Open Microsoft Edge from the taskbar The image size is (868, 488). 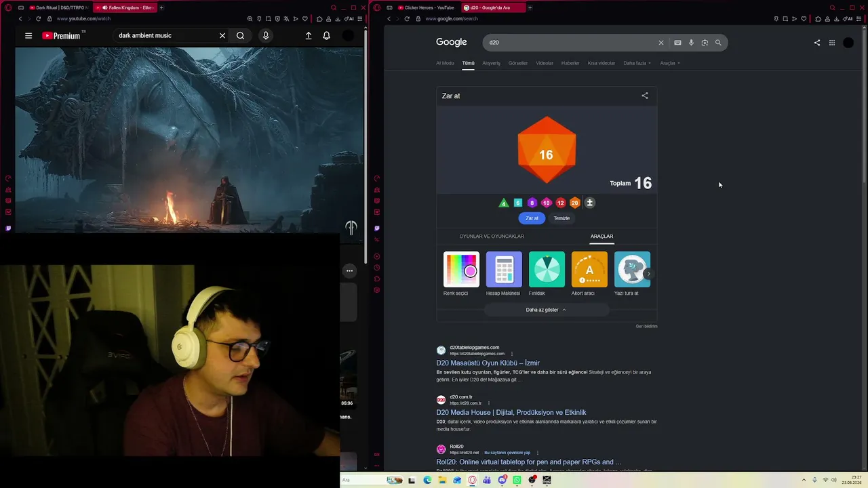(x=427, y=480)
